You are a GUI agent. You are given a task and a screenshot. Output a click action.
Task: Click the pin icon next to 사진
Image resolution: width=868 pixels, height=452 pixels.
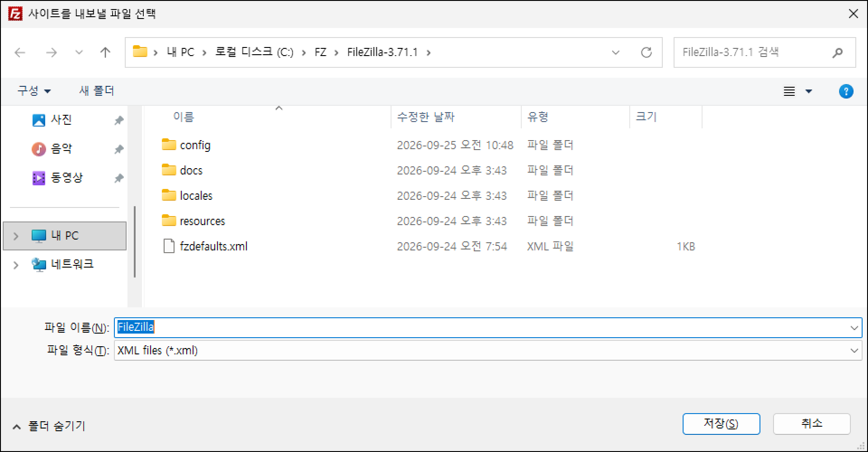click(119, 120)
